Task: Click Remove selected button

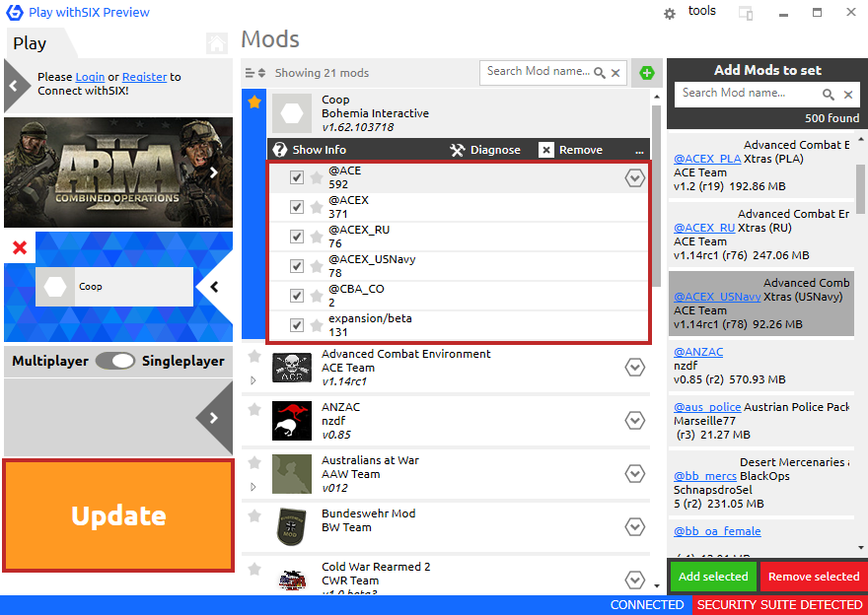Action: click(814, 577)
